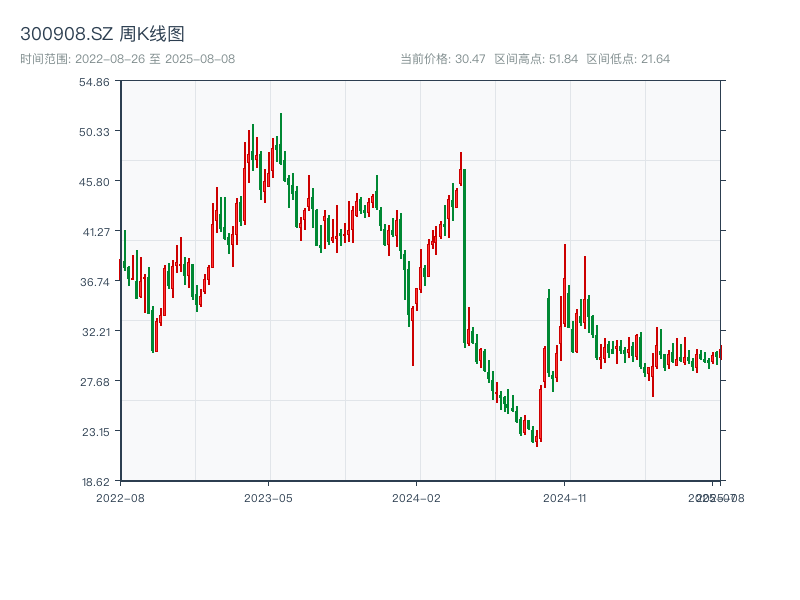Click the 2022-08 x-axis date label
This screenshot has width=800, height=600.
pyautogui.click(x=120, y=497)
